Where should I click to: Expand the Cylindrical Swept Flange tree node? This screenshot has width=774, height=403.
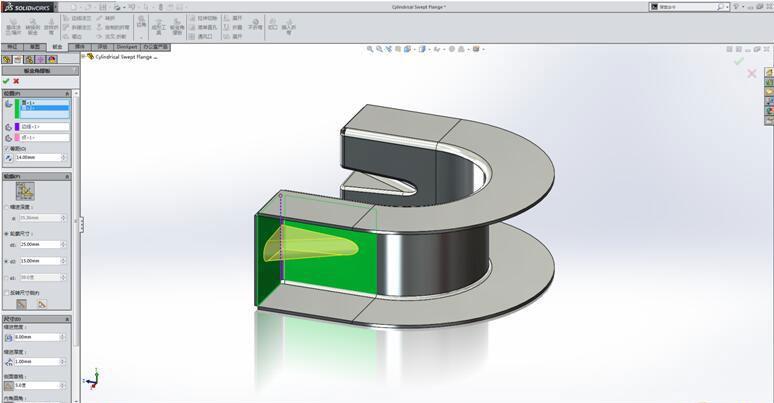coord(83,57)
